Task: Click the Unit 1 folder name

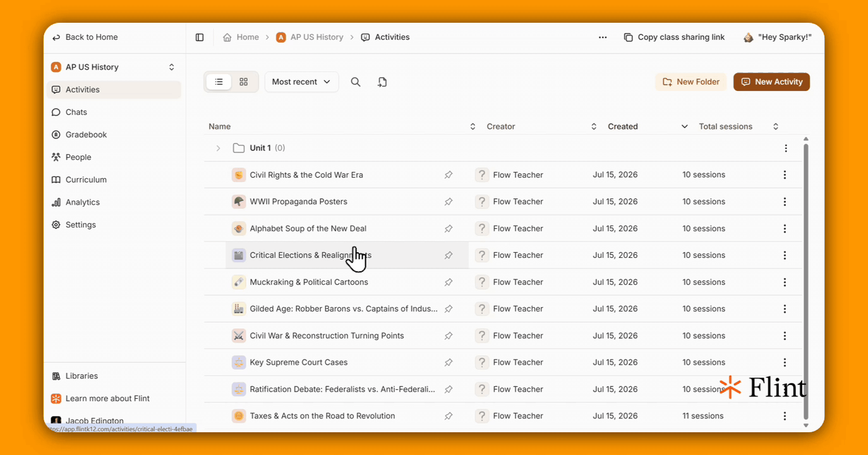Action: [x=260, y=149]
